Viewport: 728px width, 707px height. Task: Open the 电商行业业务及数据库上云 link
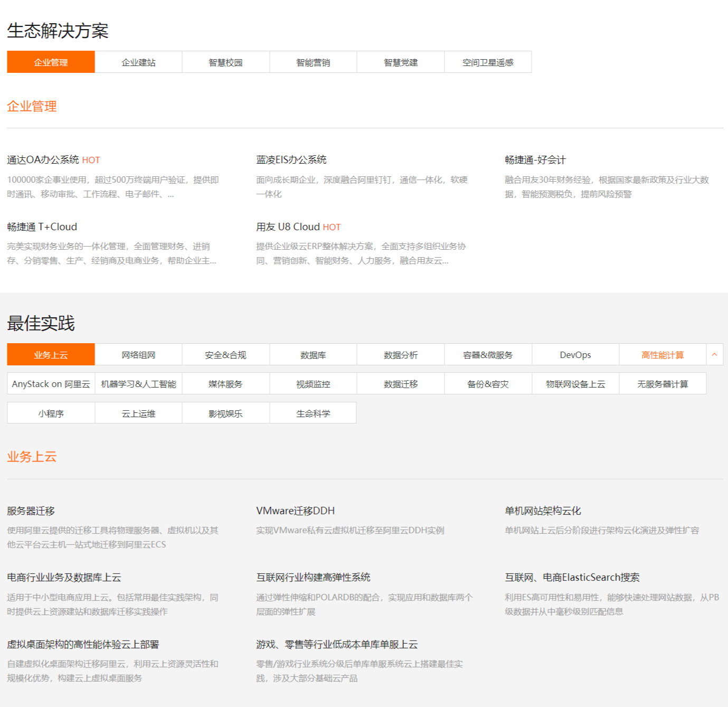[64, 577]
